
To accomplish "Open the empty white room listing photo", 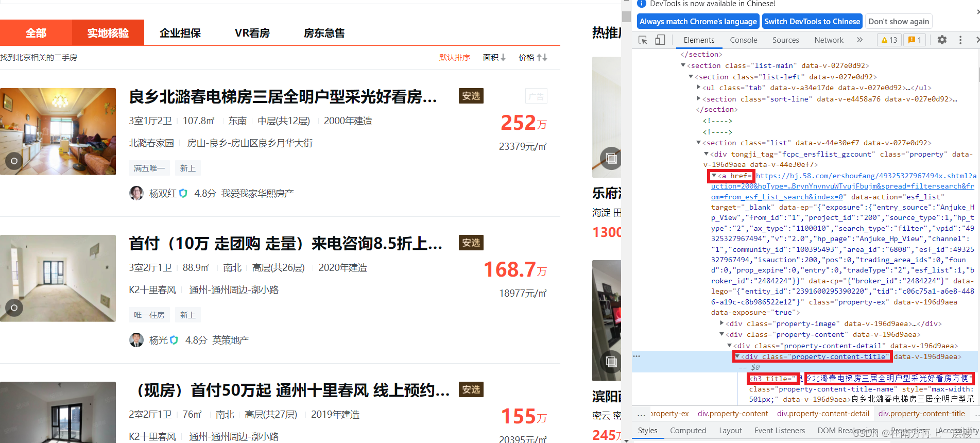I will click(58, 278).
